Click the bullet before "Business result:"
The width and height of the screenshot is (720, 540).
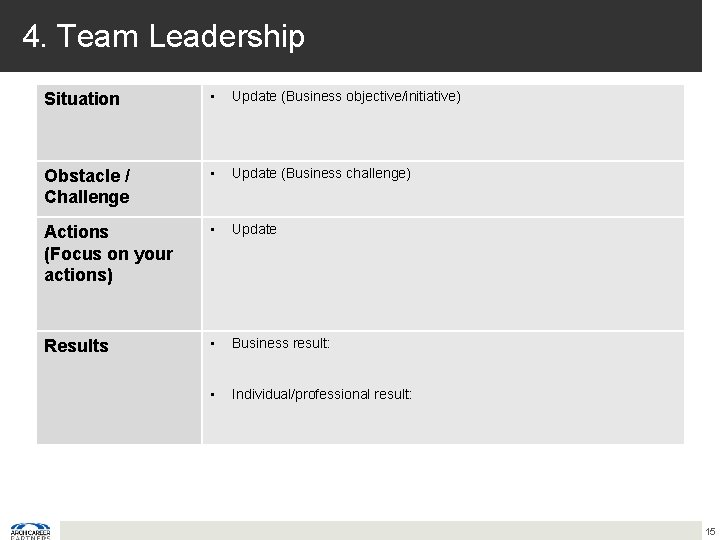point(213,344)
